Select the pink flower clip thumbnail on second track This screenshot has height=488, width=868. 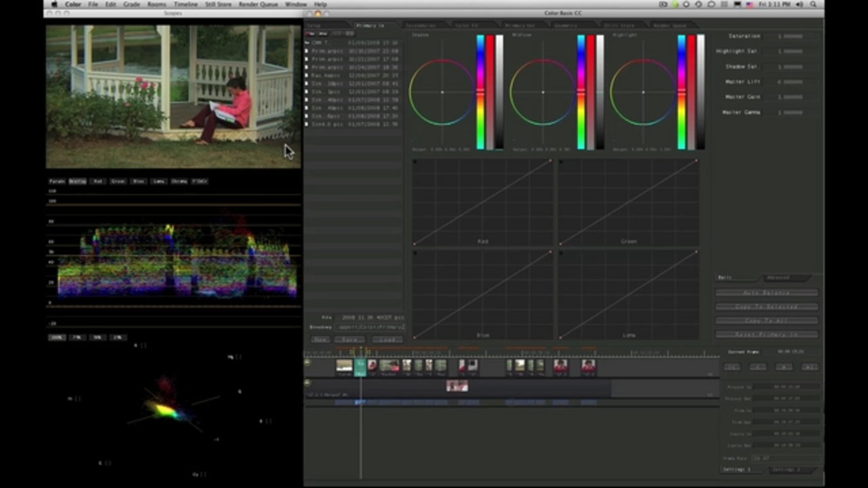tap(457, 386)
